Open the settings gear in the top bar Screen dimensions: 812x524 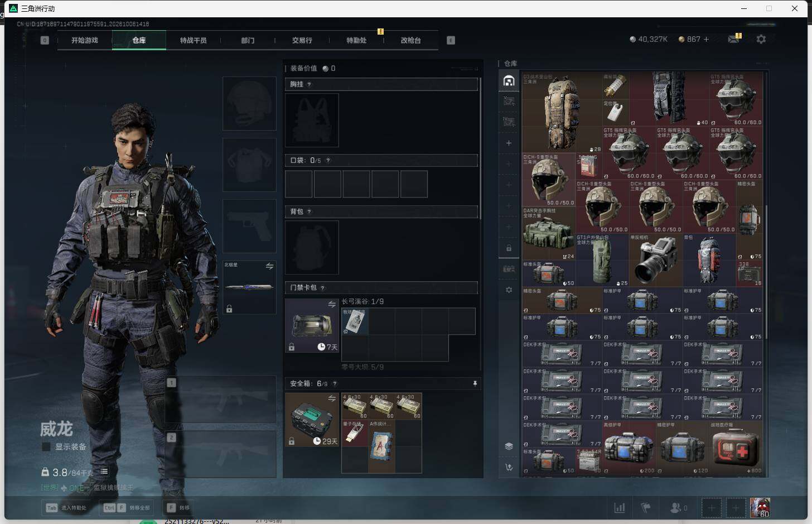click(x=761, y=39)
